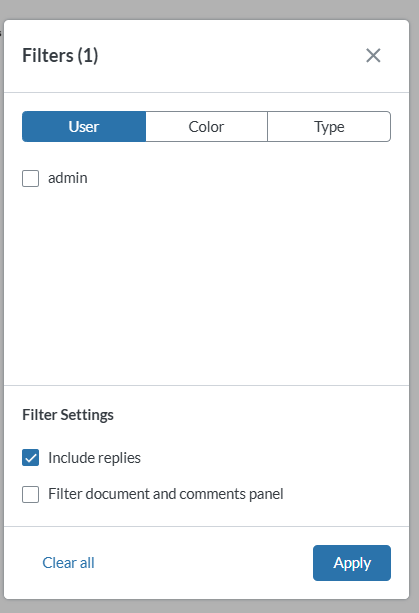Uncheck the Include replies checkbox

pyautogui.click(x=30, y=457)
